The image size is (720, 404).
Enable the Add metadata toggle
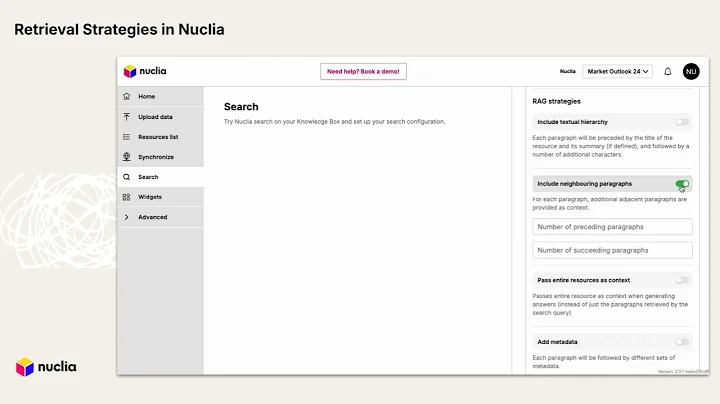pyautogui.click(x=682, y=342)
